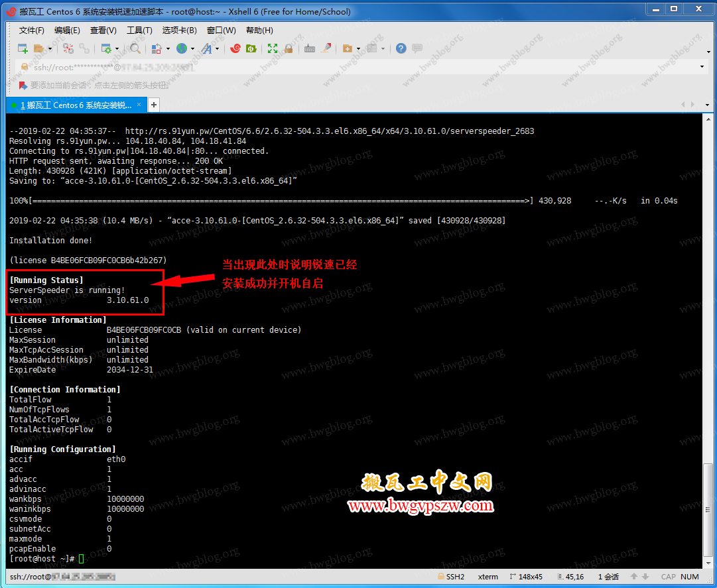Expand the new folder dropdown arrow
Screen dimensions: 717x588
tap(358, 49)
